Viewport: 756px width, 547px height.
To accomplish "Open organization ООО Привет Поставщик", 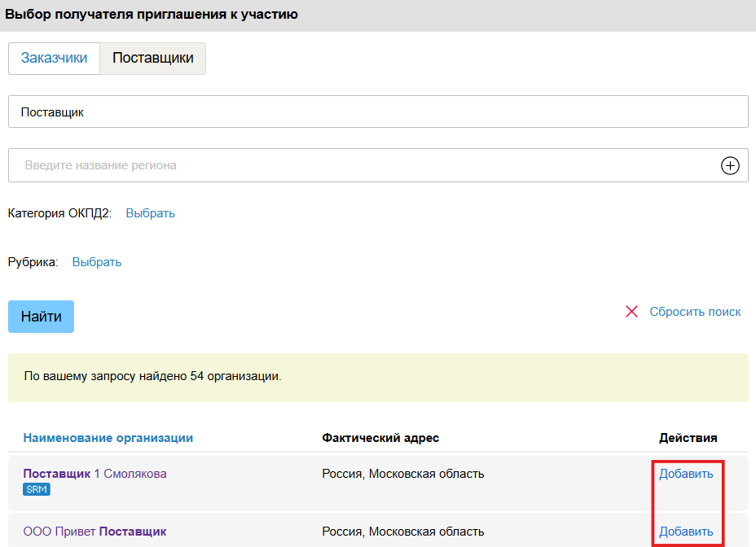I will pos(94,532).
